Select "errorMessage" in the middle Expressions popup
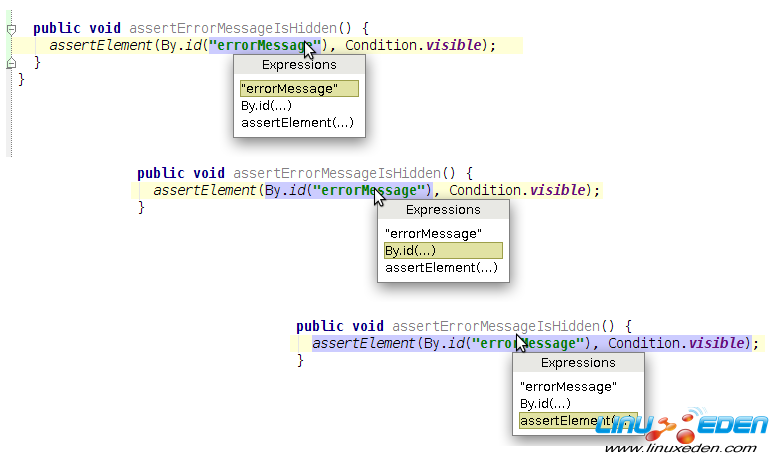Screen dimensions: 777x462 coord(432,233)
